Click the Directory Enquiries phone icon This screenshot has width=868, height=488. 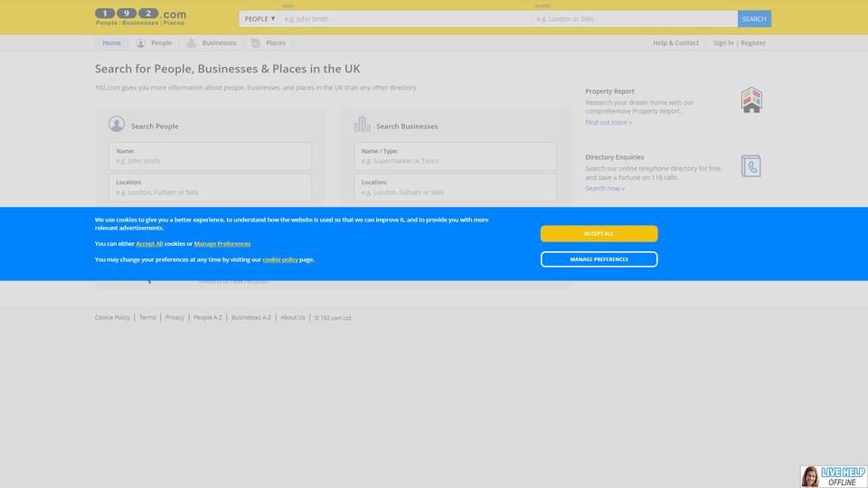pyautogui.click(x=750, y=166)
